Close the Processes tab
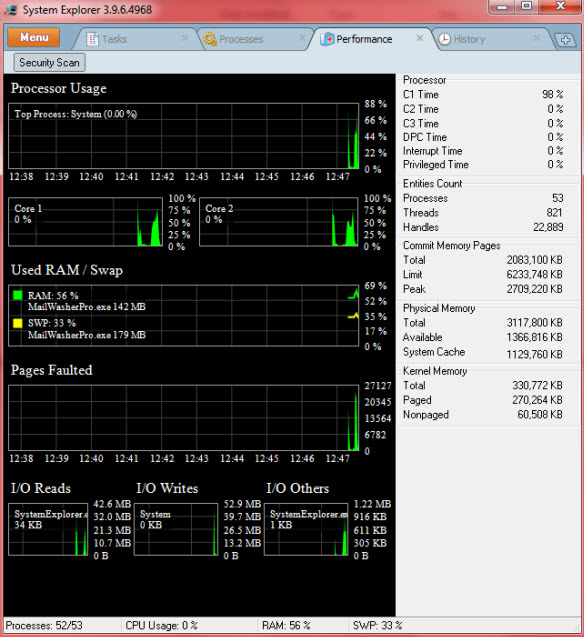Image resolution: width=584 pixels, height=637 pixels. pos(302,38)
